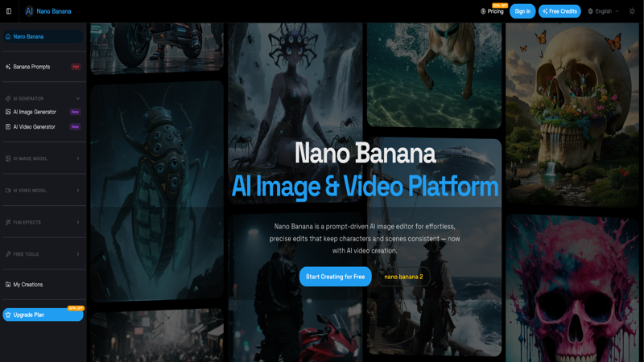The width and height of the screenshot is (644, 362).
Task: Click the 'AI Image & Video Platform' heading
Action: [x=365, y=187]
